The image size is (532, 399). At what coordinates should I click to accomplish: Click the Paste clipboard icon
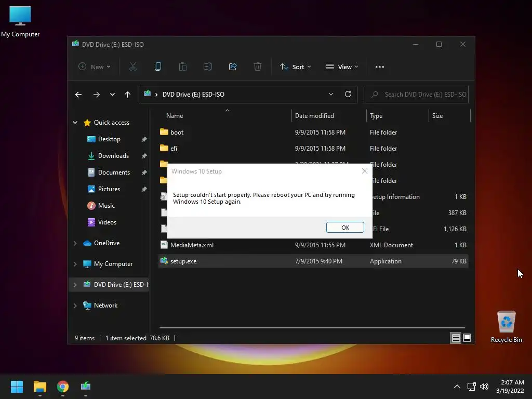point(182,67)
